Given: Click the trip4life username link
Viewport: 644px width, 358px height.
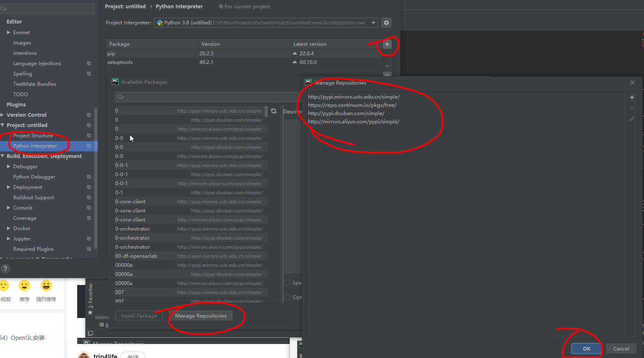Looking at the screenshot, I should point(105,356).
